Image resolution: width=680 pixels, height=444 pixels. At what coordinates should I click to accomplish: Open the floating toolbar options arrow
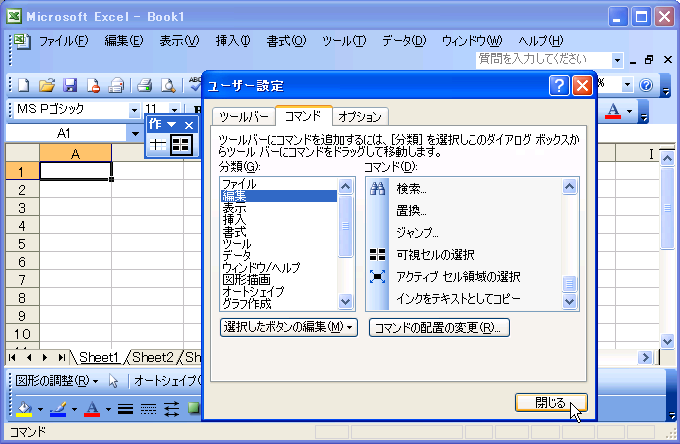(172, 125)
